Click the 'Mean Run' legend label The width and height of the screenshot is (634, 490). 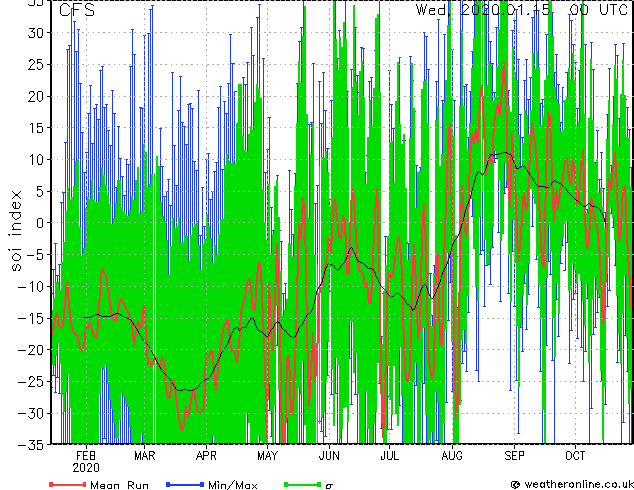[x=119, y=485]
